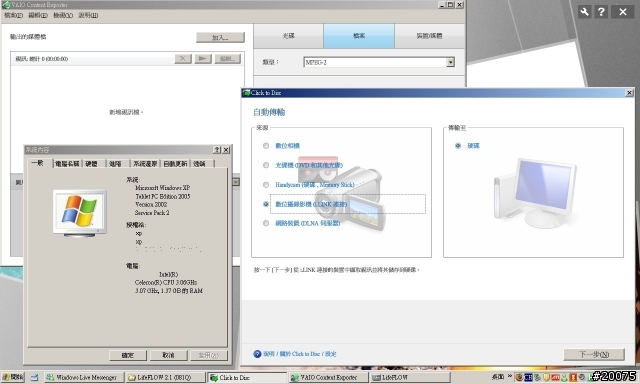Open the Help (H) menu in VAIO Content Exporter

[x=88, y=15]
